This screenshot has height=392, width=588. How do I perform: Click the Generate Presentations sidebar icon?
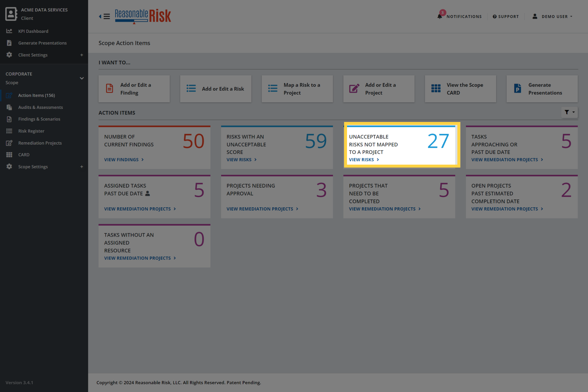point(9,43)
